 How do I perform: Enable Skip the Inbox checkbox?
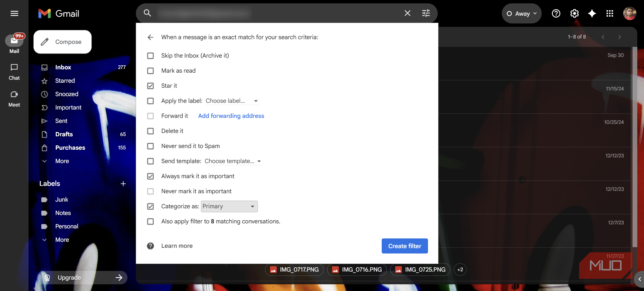point(151,56)
